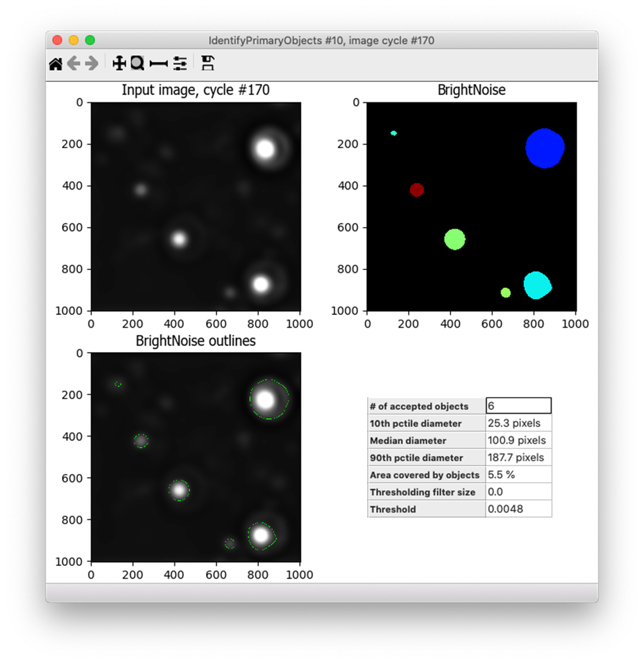Click the large blue object in BrightNoise

(x=544, y=148)
